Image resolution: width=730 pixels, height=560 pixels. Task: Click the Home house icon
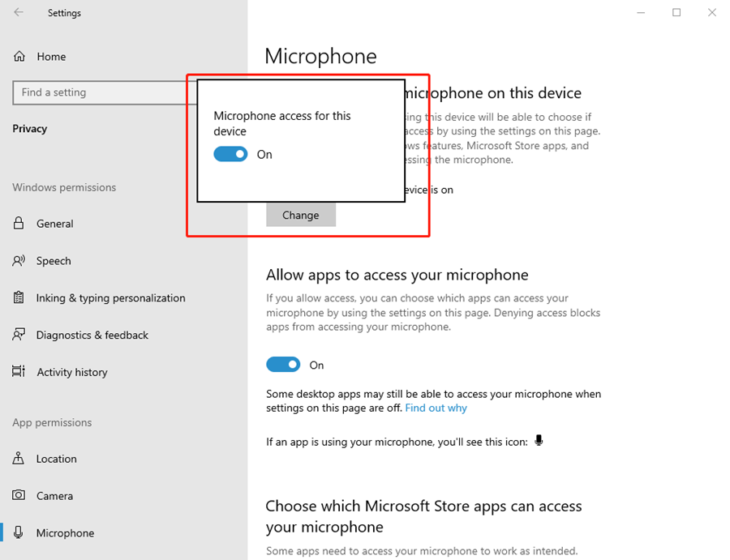pos(19,56)
